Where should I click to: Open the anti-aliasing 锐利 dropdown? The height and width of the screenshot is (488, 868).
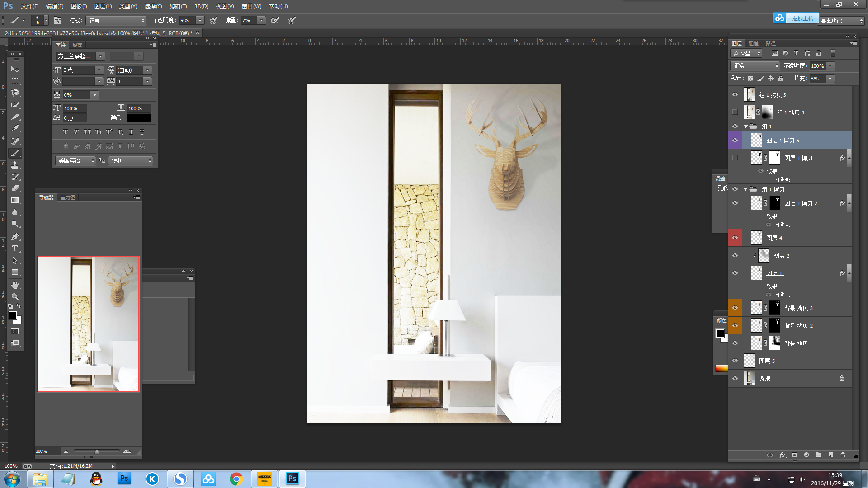pyautogui.click(x=131, y=160)
